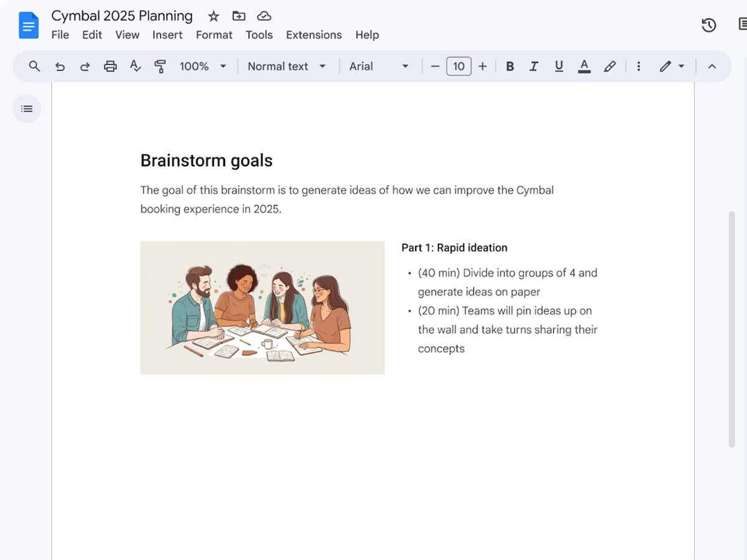Undo the last change
This screenshot has height=560, width=747.
point(60,66)
